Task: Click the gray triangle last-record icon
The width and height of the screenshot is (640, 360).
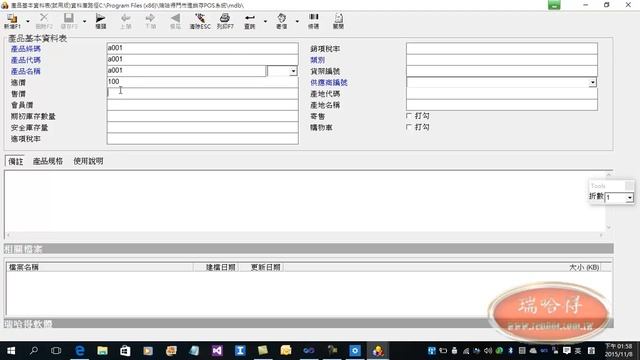Action: pos(175,21)
